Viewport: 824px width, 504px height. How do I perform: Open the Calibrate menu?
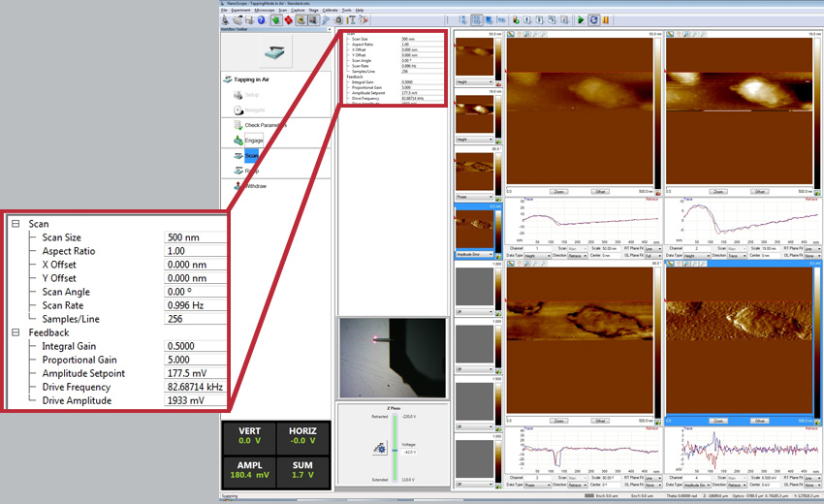(x=331, y=9)
